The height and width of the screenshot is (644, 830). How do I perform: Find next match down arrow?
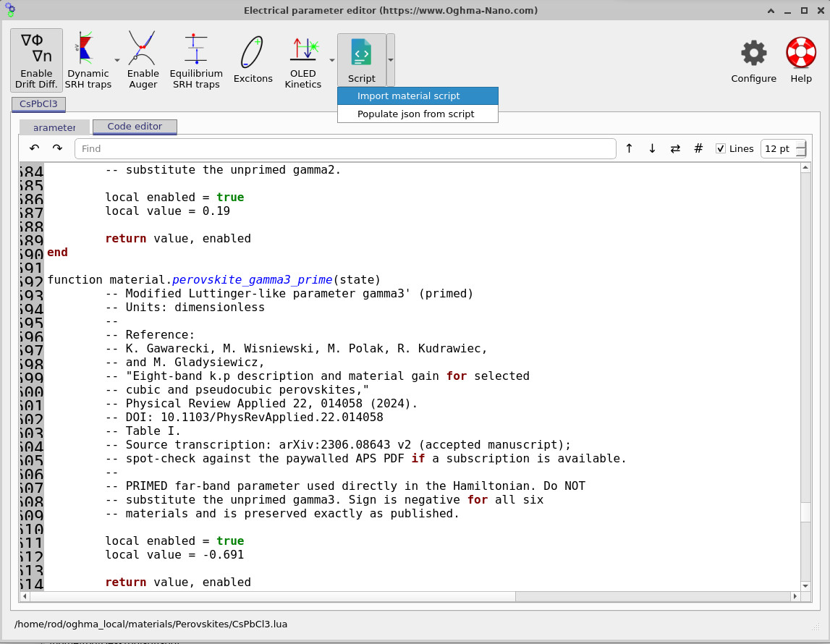652,148
